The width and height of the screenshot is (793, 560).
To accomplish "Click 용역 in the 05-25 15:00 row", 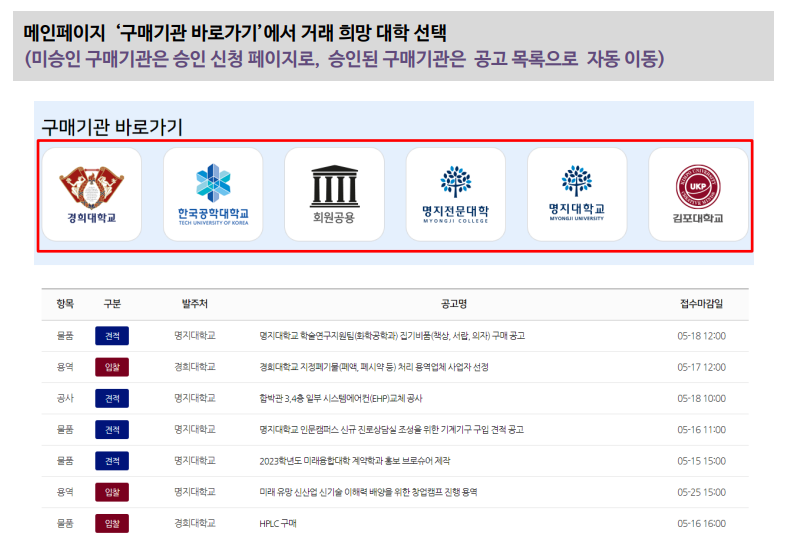I will tap(65, 492).
